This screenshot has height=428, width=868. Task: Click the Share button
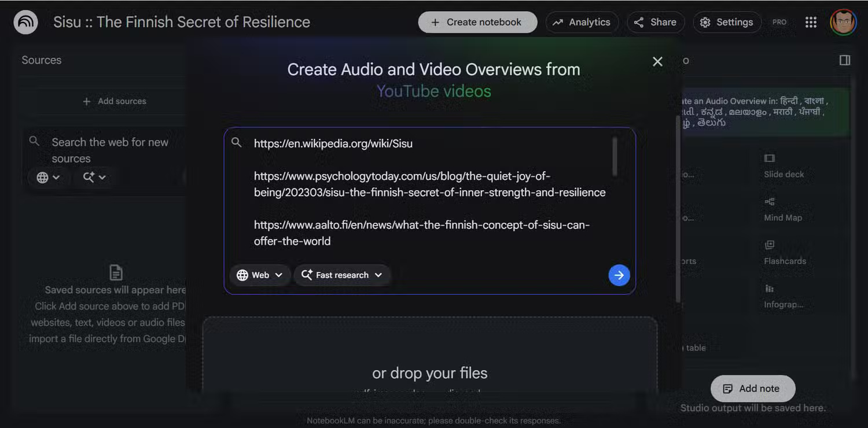pos(656,22)
